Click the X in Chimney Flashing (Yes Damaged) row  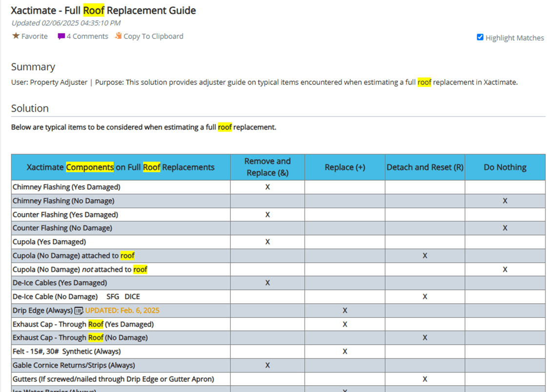[267, 187]
